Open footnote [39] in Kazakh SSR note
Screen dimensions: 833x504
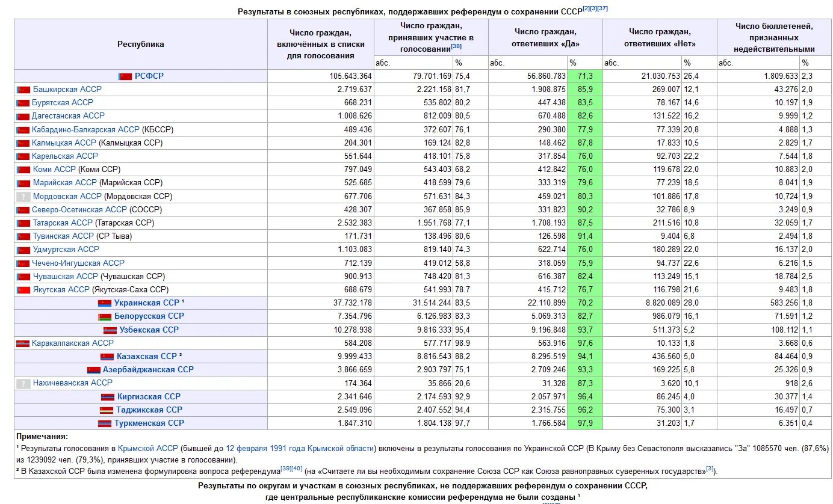click(x=286, y=468)
